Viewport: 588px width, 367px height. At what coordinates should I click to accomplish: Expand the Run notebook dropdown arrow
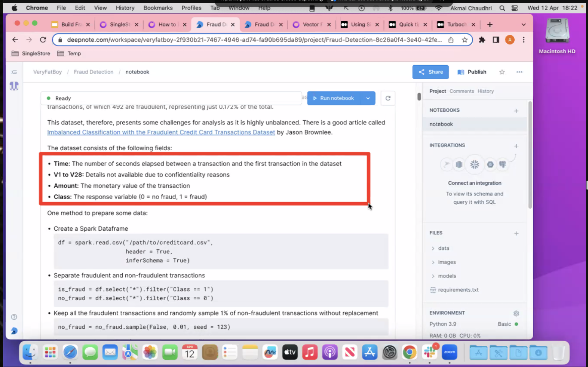[368, 98]
